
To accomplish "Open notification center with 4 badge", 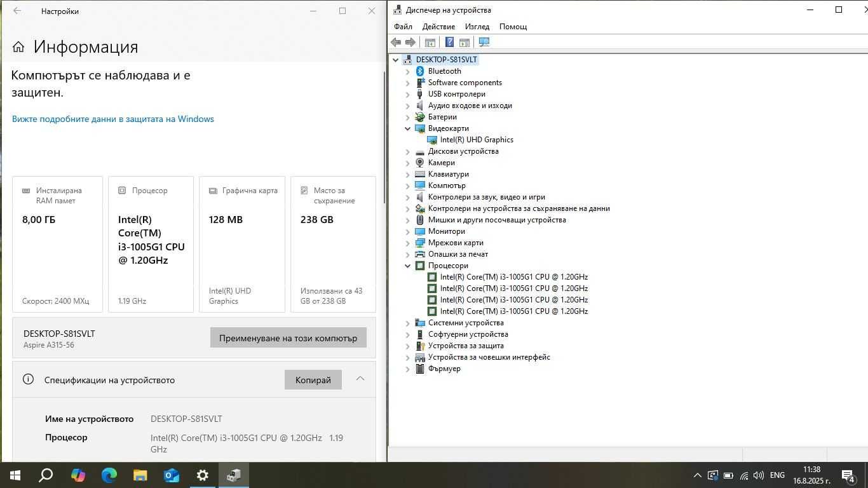I will [848, 475].
